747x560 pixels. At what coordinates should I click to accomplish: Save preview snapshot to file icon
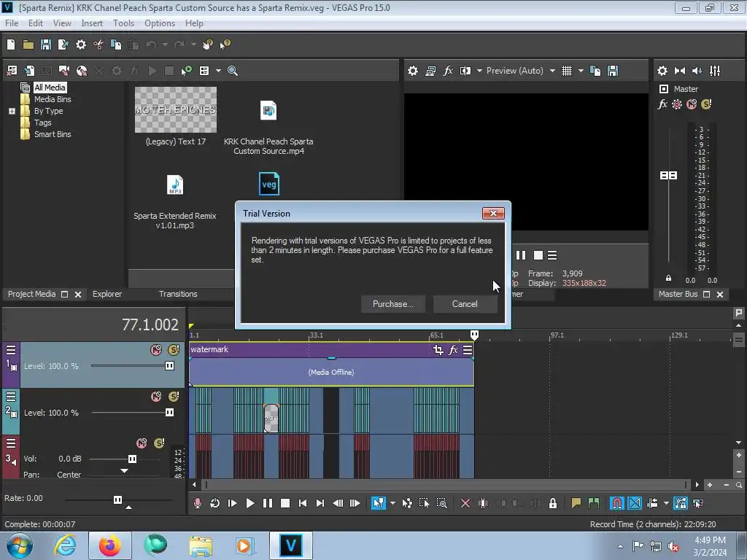[x=613, y=71]
